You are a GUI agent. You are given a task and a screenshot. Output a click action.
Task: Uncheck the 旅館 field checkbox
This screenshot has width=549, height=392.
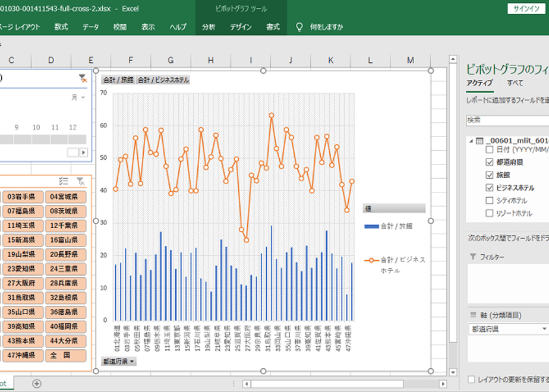490,175
